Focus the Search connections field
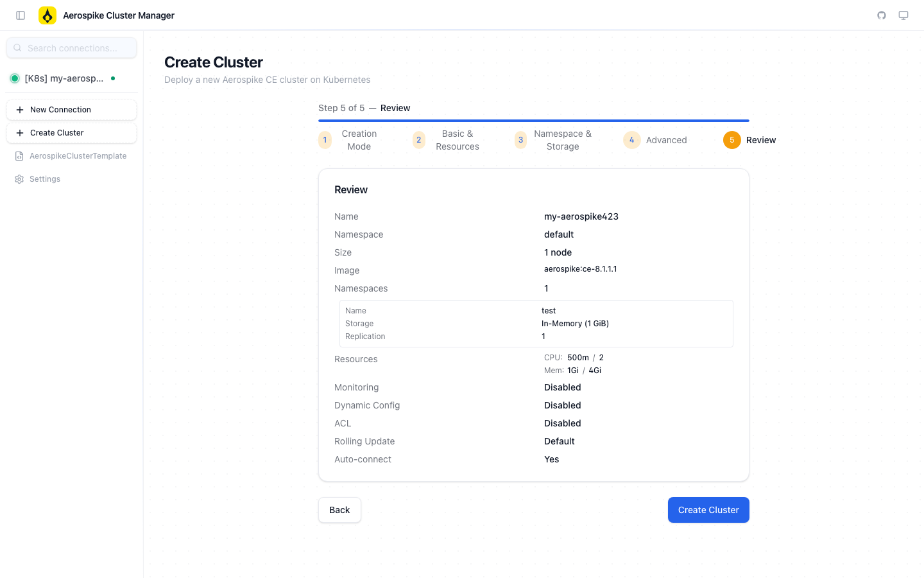This screenshot has width=924, height=578. coord(71,48)
